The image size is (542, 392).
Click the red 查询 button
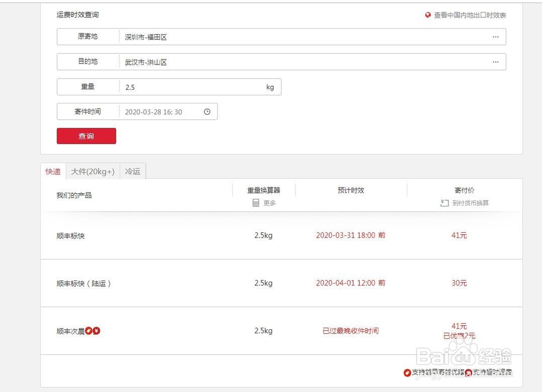[x=86, y=136]
